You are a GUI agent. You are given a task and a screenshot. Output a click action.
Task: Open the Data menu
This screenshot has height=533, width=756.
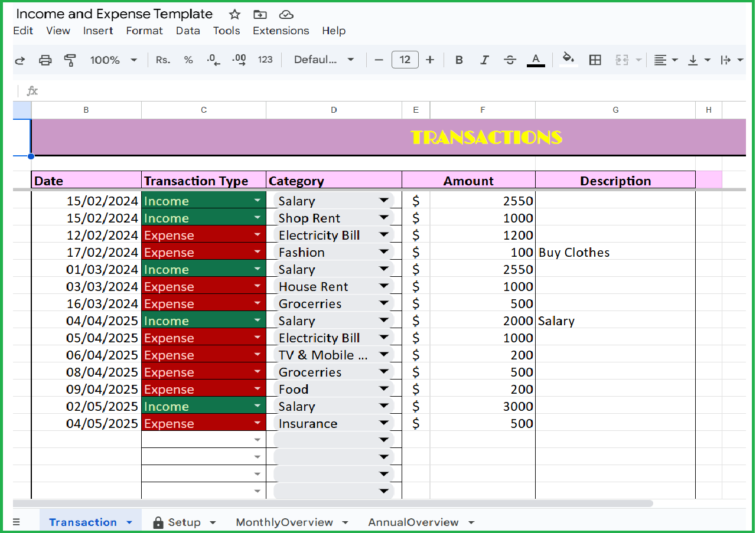coord(188,31)
